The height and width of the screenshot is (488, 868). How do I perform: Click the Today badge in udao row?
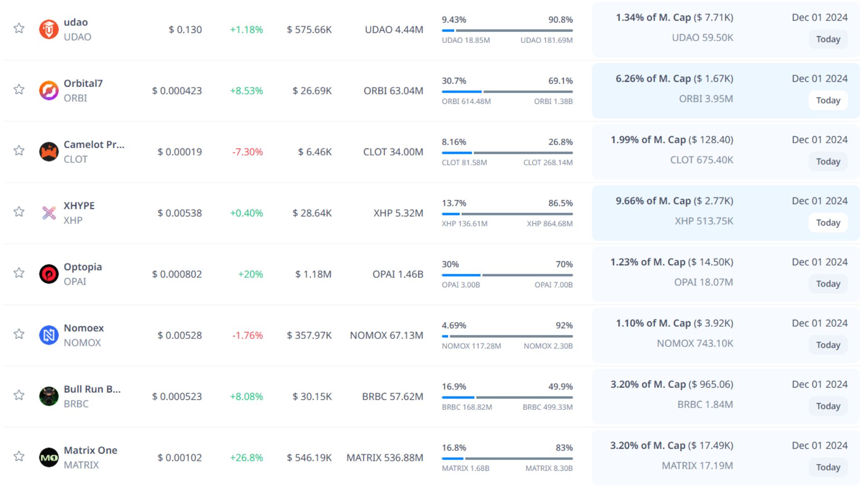click(828, 39)
